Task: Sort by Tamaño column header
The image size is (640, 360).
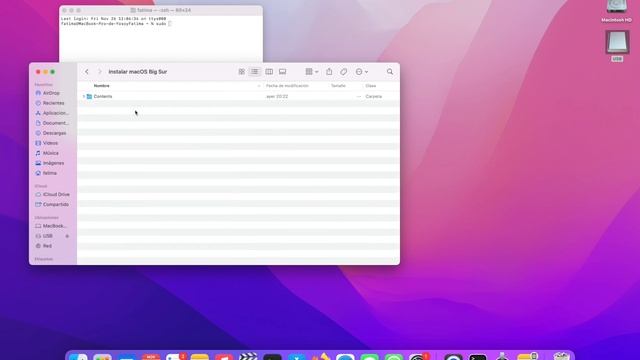Action: [x=338, y=86]
